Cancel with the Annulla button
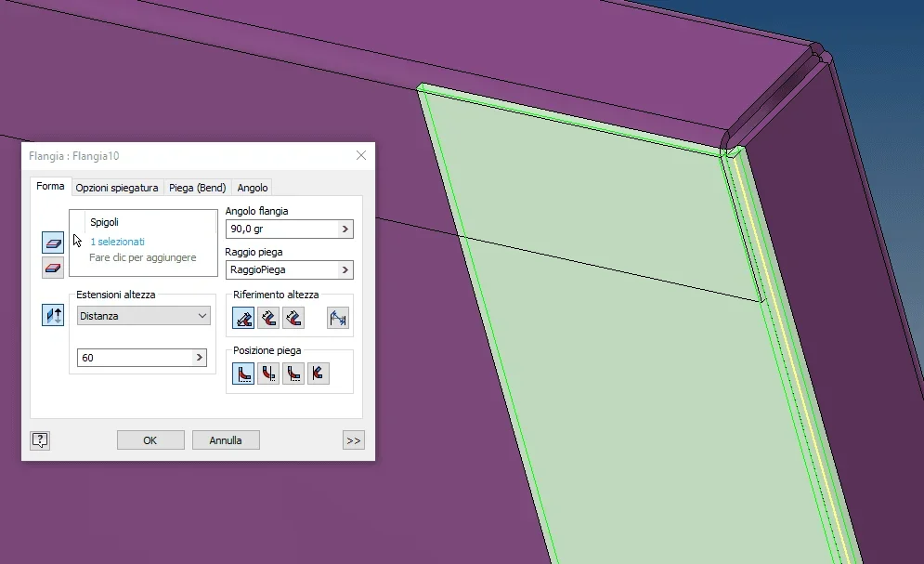The width and height of the screenshot is (924, 564). click(226, 440)
